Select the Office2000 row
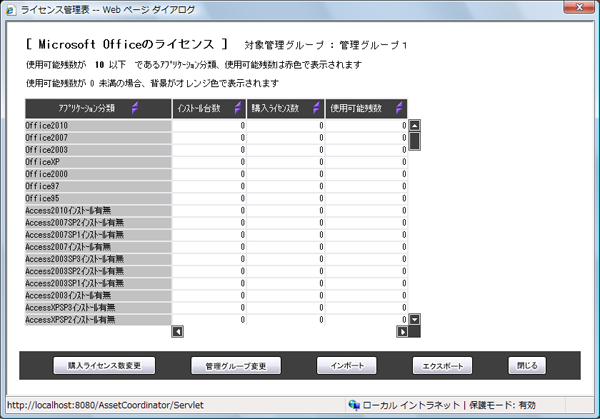The width and height of the screenshot is (600, 419). pos(216,174)
